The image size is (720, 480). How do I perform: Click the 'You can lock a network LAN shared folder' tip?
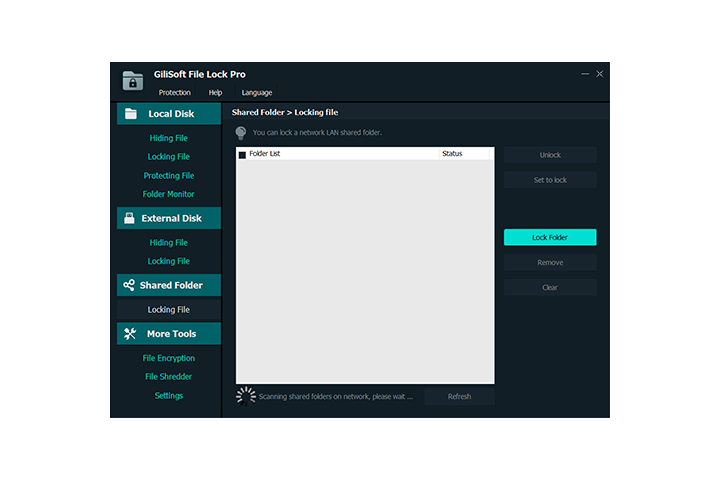317,132
